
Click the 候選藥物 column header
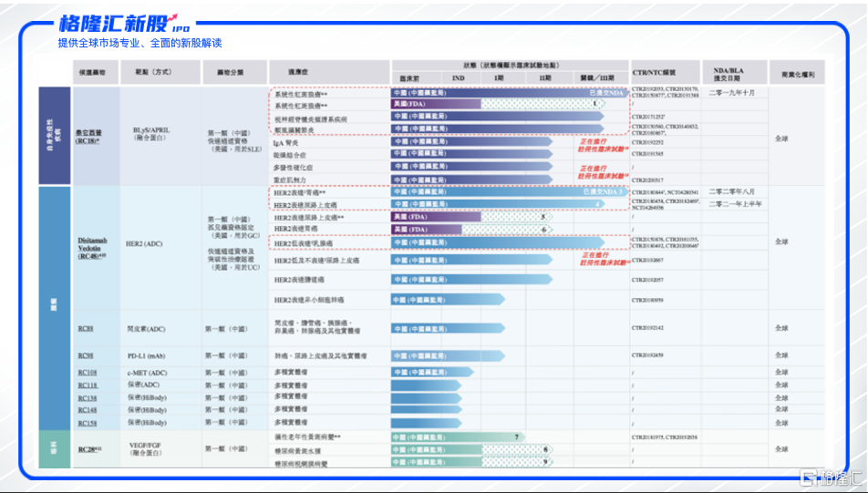click(x=96, y=72)
